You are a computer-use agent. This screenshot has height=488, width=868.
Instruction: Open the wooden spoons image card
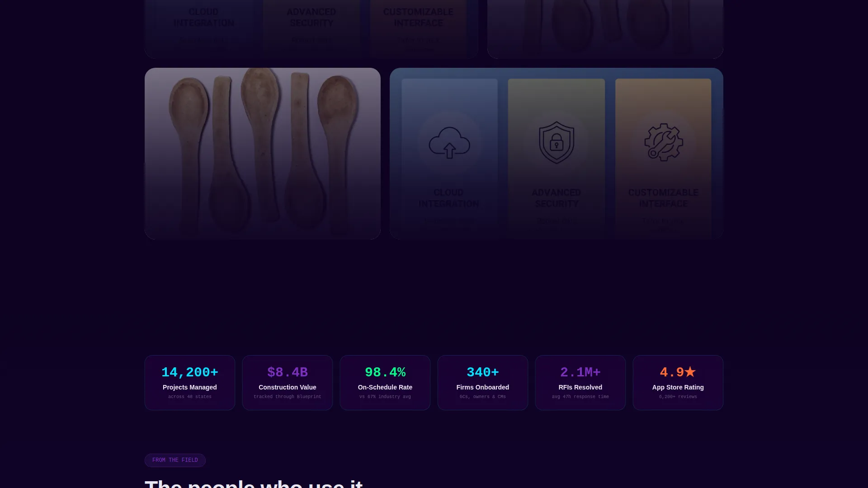point(263,154)
